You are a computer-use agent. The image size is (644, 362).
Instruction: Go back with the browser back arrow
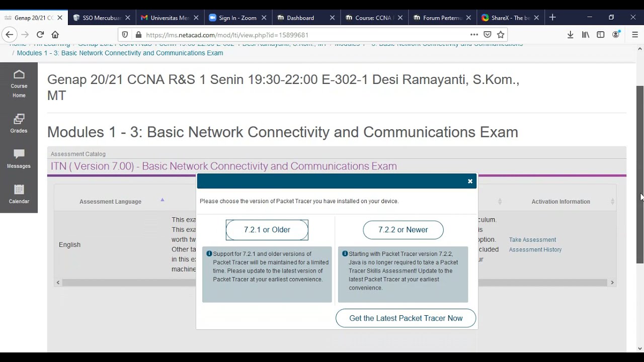tap(9, 35)
